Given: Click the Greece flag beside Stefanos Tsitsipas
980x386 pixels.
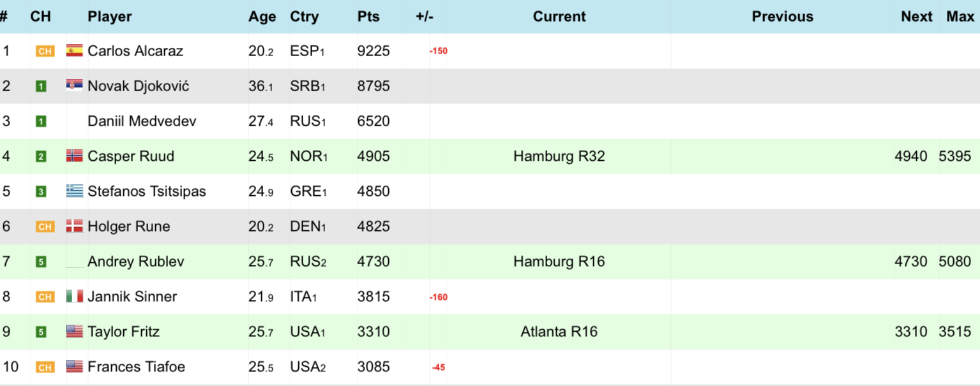Looking at the screenshot, I should click(75, 191).
